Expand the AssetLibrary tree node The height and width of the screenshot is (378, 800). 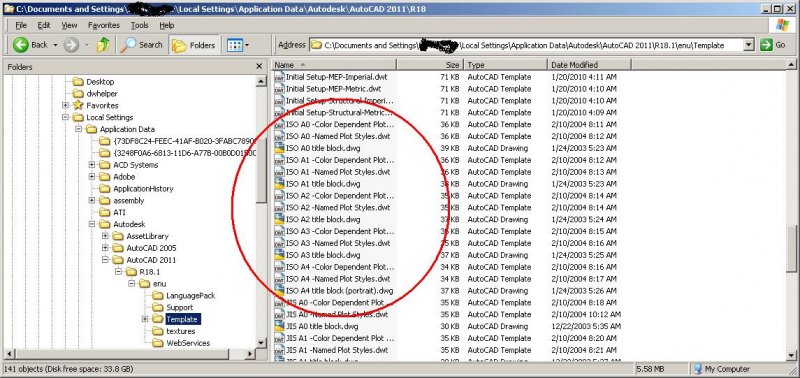click(105, 236)
